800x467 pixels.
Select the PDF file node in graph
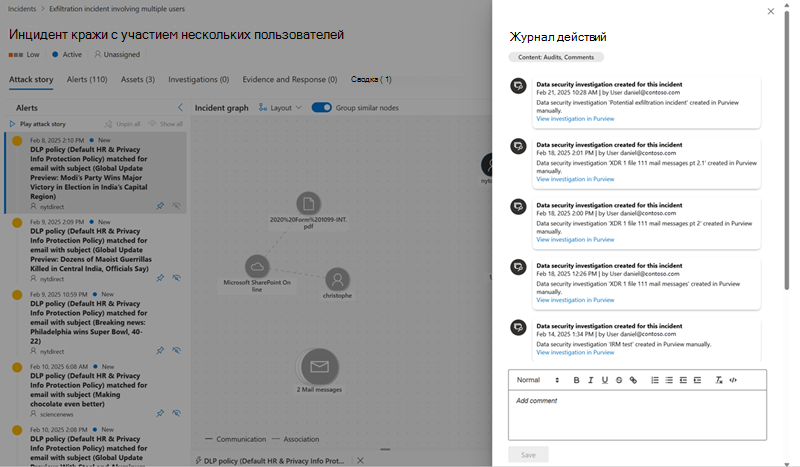coord(309,204)
